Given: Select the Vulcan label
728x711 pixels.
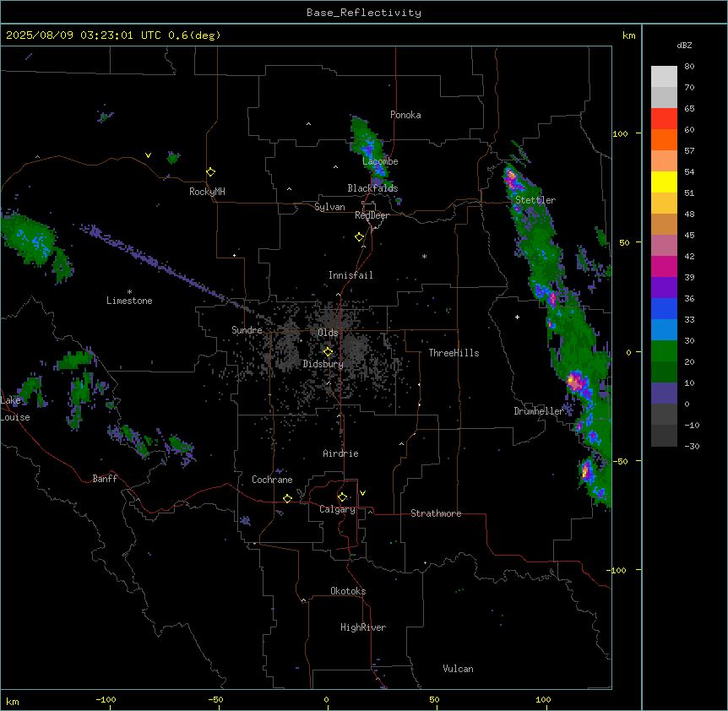Looking at the screenshot, I should pos(458,669).
